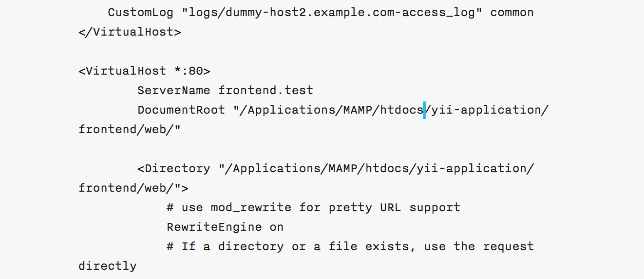This screenshot has height=279, width=644.
Task: Click the word common after the log path
Action: tap(511, 12)
